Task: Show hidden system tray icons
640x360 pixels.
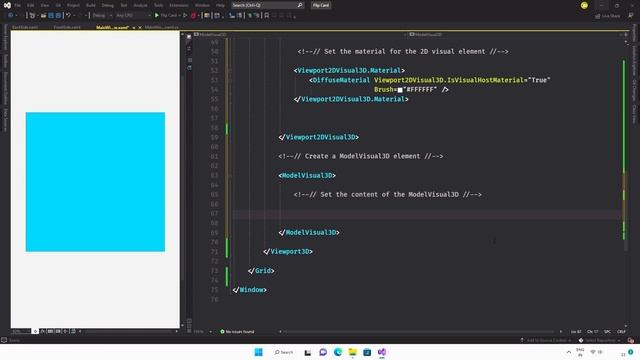Action: (569, 352)
